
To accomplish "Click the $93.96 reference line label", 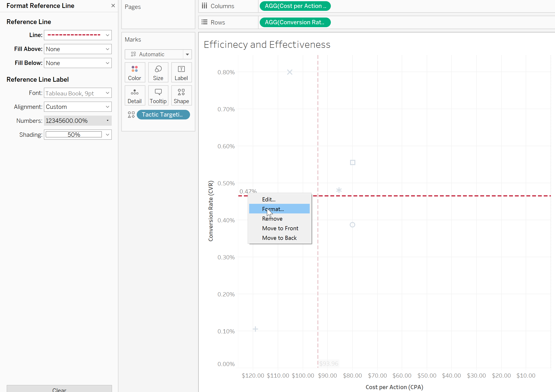I will point(329,363).
